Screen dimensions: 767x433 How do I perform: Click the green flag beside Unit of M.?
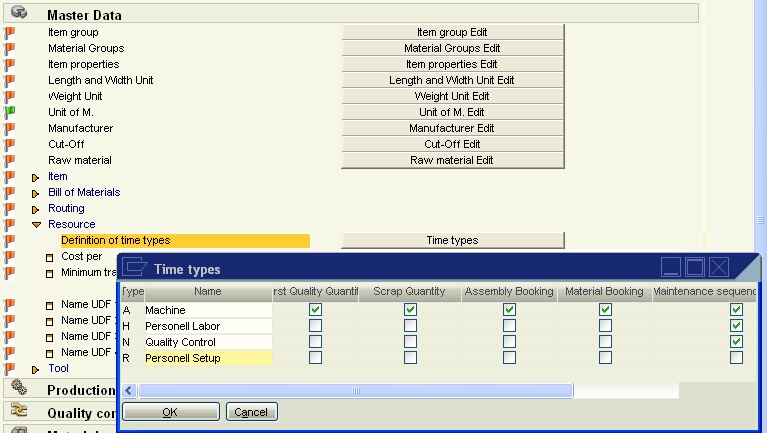pyautogui.click(x=10, y=112)
